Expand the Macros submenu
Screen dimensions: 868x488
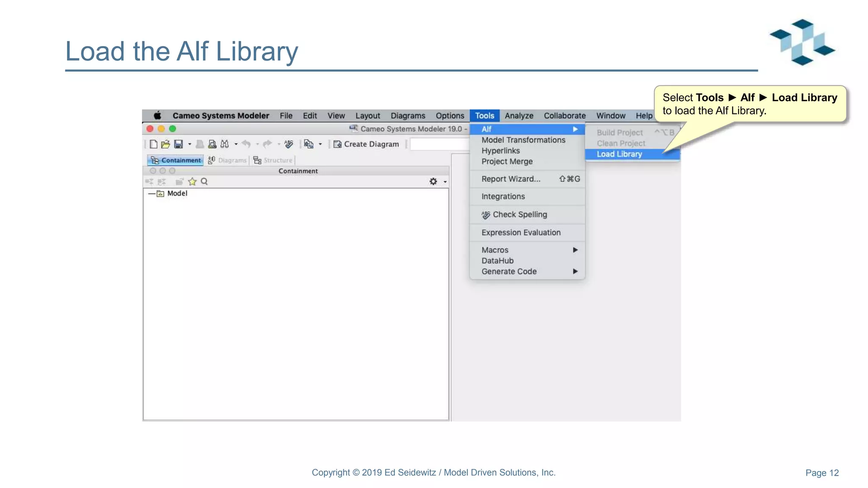coord(527,250)
